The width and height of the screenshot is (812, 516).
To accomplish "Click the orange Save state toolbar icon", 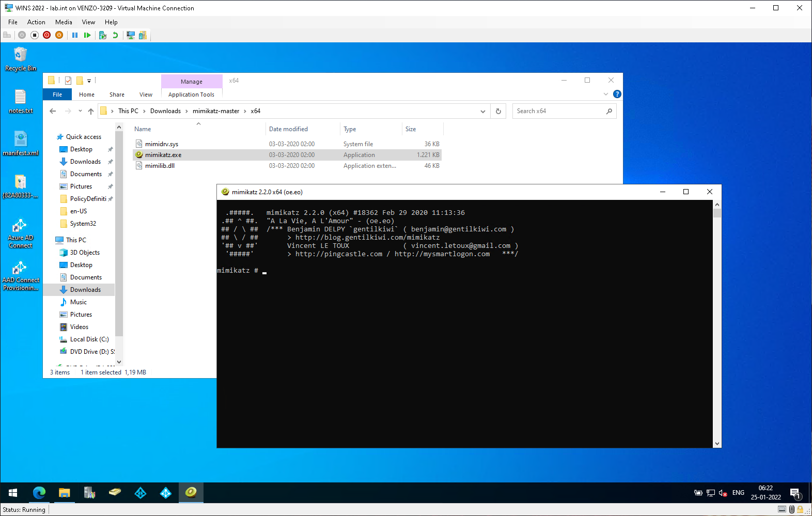I will pos(59,35).
